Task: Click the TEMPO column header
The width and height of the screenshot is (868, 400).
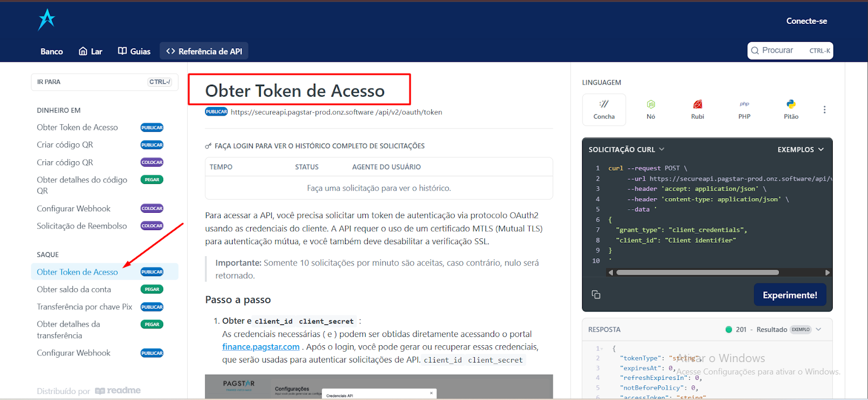Action: pyautogui.click(x=221, y=167)
